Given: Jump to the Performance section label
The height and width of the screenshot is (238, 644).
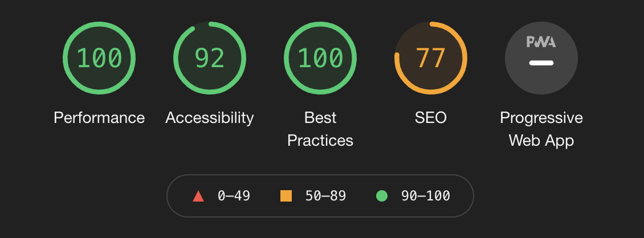Looking at the screenshot, I should coord(99,118).
